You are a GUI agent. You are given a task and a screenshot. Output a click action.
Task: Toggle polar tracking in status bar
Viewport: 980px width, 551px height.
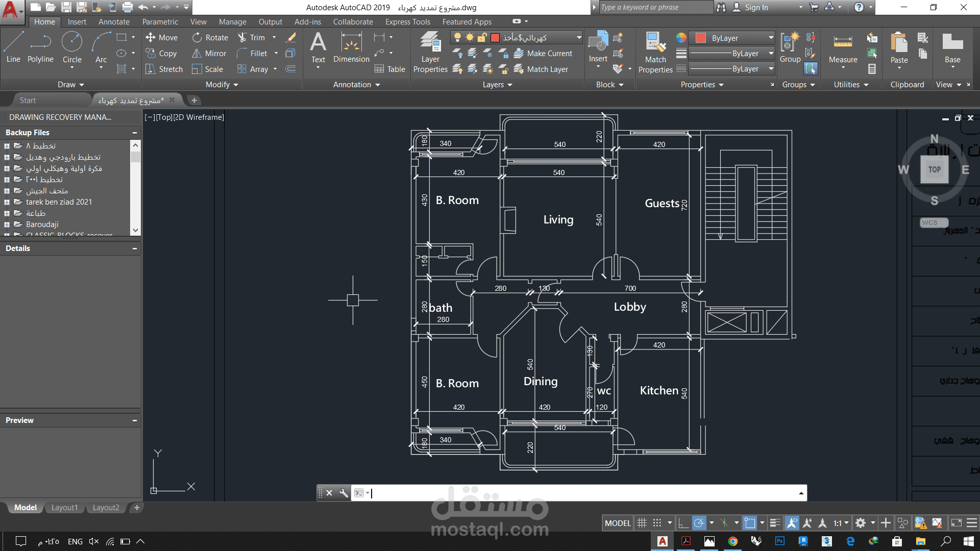tap(699, 523)
